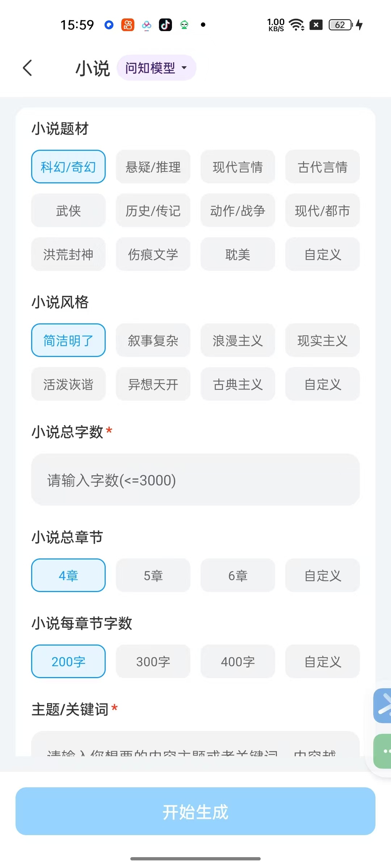
Task: Select 5章 total chapters
Action: coord(153,575)
